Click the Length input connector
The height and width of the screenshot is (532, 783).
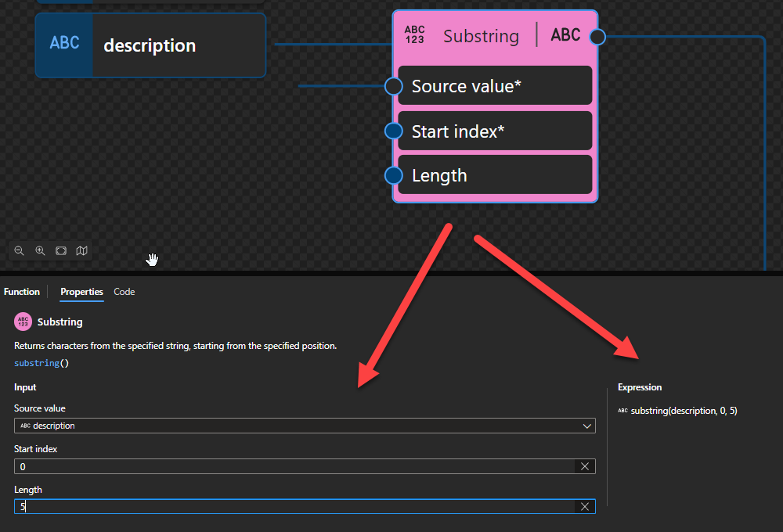click(394, 175)
